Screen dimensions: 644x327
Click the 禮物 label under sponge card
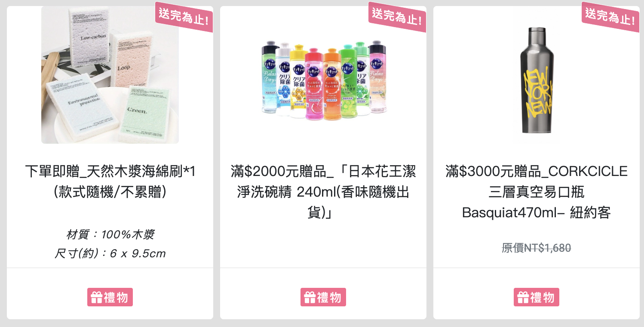coord(110,297)
